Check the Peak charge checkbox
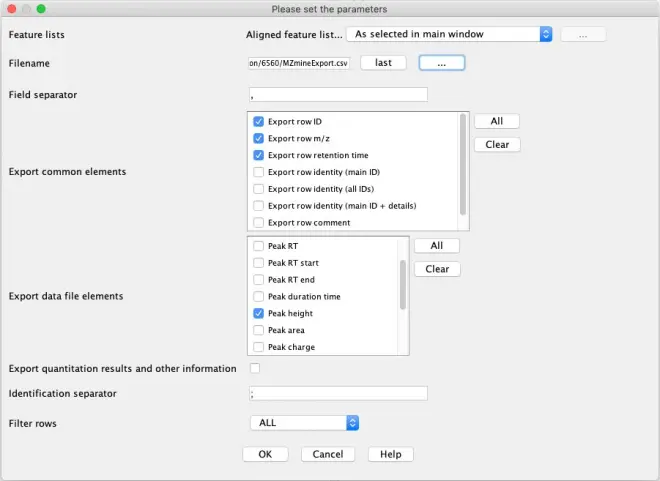660x481 pixels. 258,347
